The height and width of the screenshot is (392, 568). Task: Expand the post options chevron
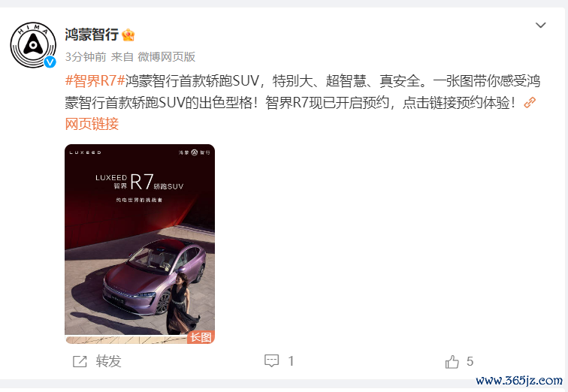(x=540, y=25)
